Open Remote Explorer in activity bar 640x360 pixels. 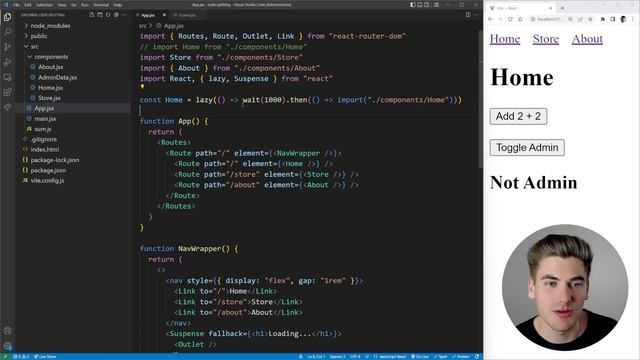[7, 77]
